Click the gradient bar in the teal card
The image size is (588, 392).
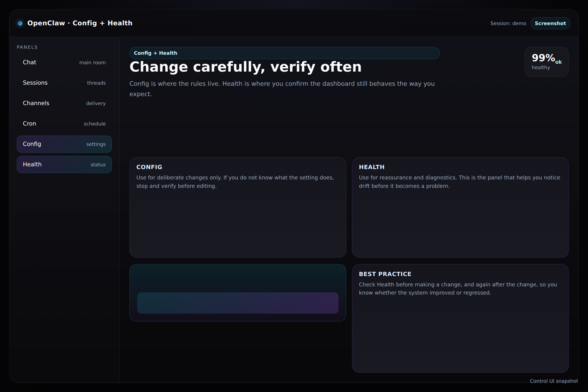pos(238,303)
